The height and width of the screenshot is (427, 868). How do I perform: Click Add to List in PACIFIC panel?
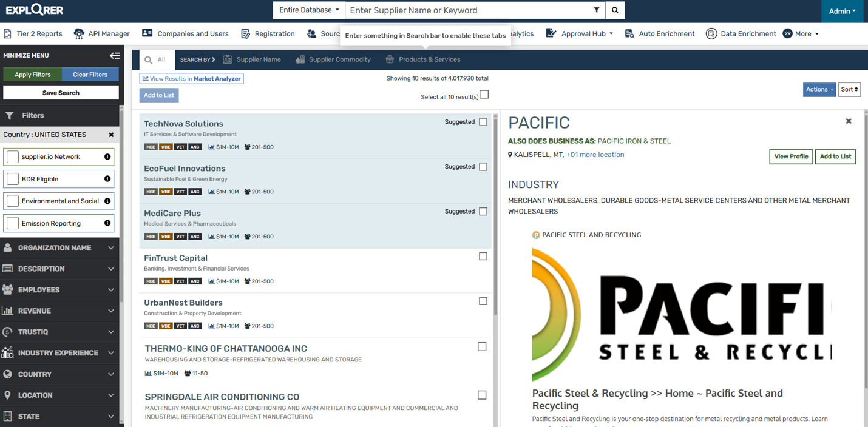(x=835, y=156)
